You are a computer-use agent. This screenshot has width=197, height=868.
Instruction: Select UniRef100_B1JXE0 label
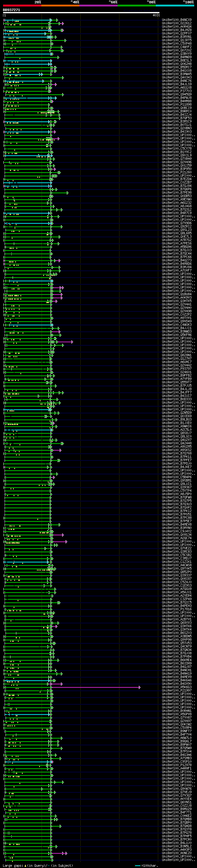point(177,423)
